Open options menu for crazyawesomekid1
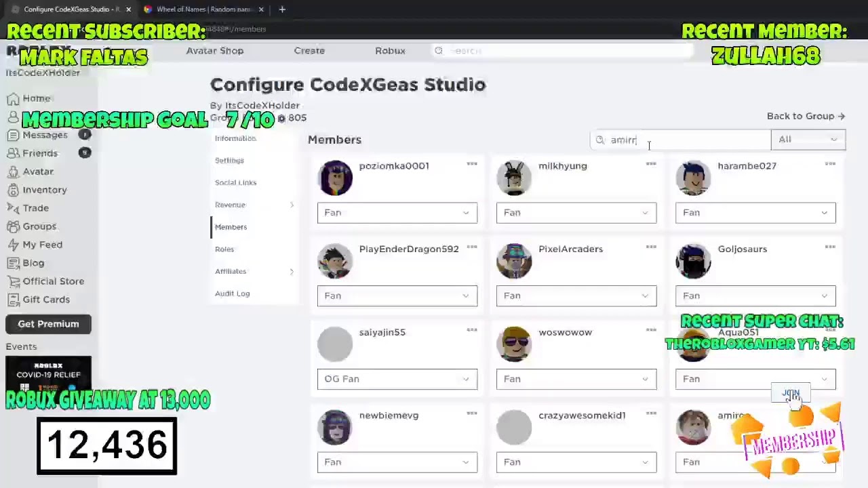Screen dimensions: 868x488 (x=651, y=413)
